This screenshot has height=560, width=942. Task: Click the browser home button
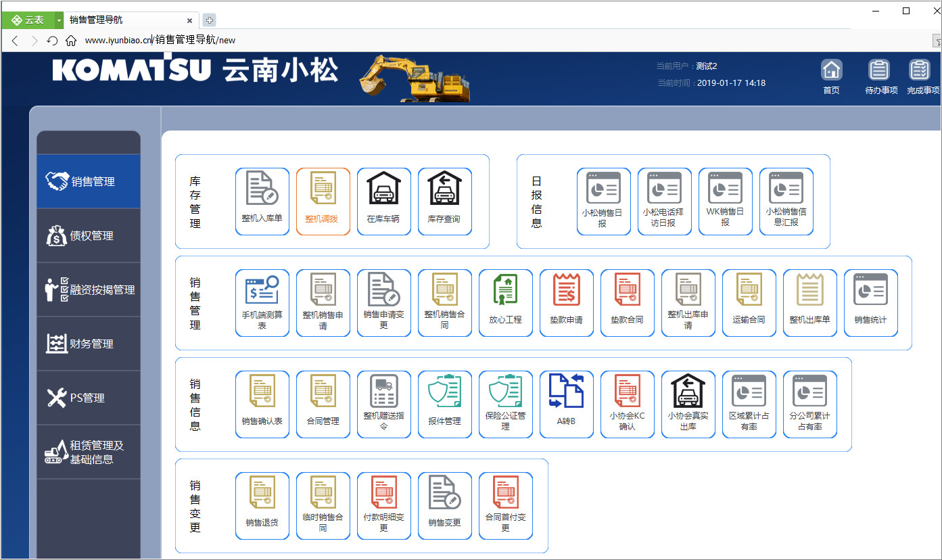tap(71, 41)
